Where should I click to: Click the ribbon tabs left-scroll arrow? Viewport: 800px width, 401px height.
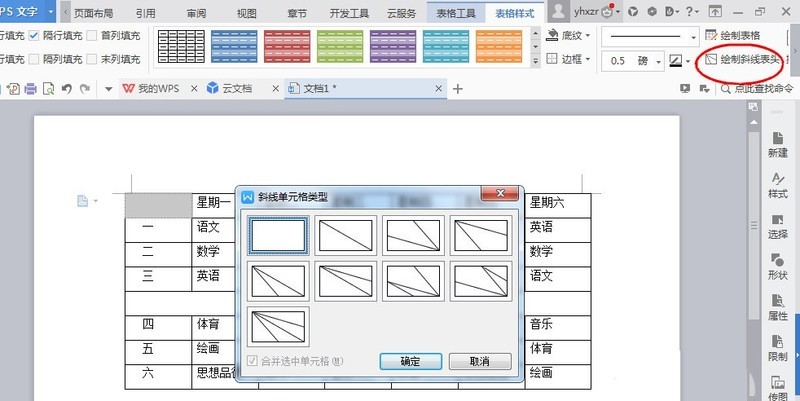pyautogui.click(x=66, y=12)
